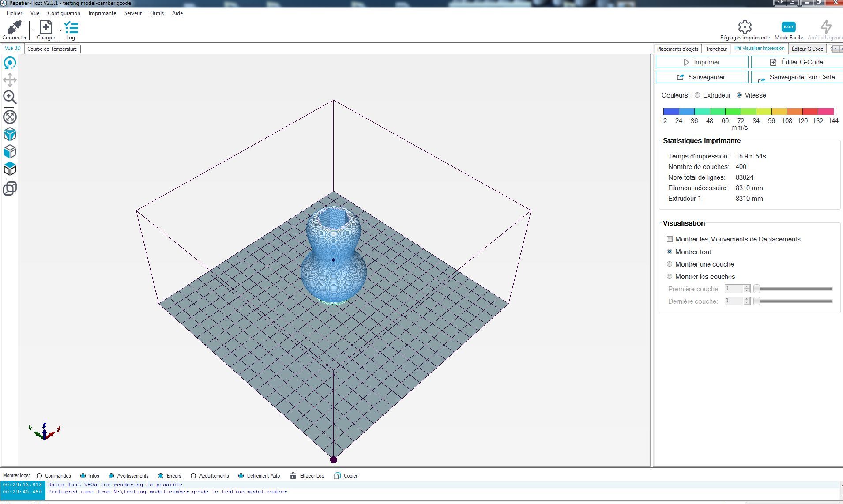
Task: Enable Montrer les Mouvements de Déplacements checkbox
Action: [670, 239]
